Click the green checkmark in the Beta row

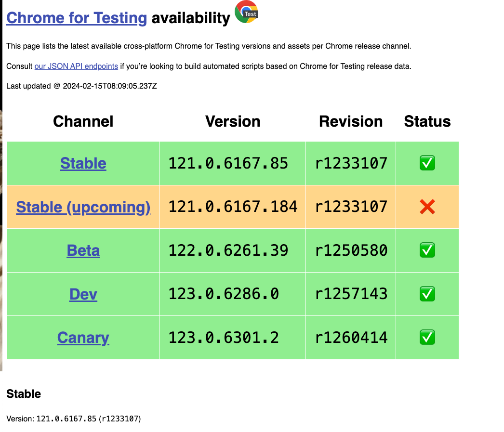click(x=427, y=250)
